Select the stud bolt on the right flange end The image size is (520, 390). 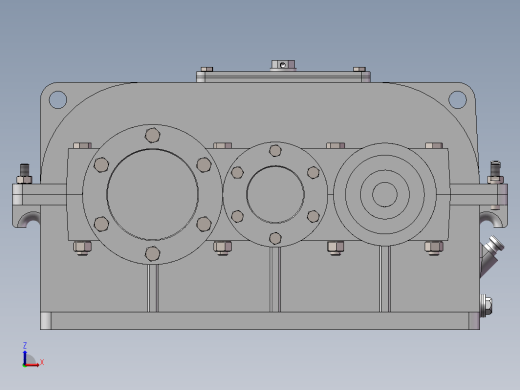tap(495, 172)
